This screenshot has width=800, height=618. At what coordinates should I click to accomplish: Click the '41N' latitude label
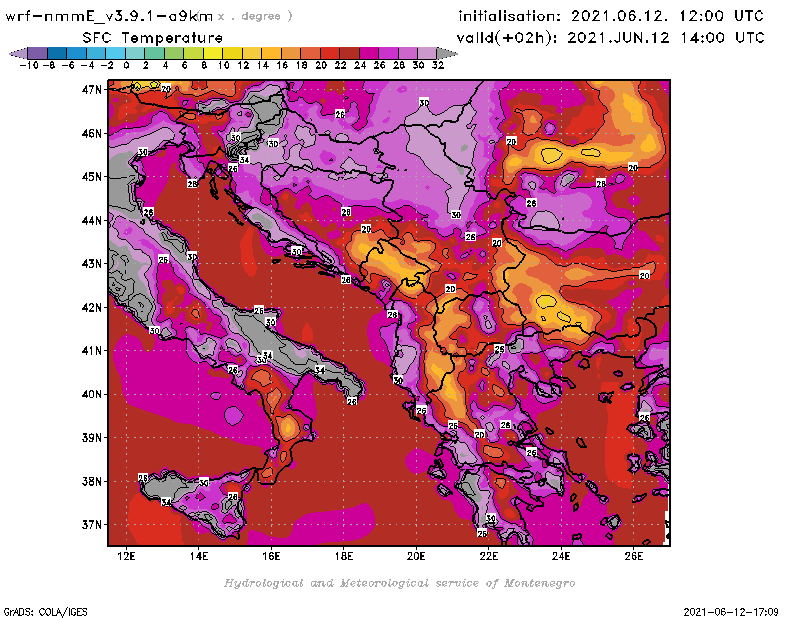click(x=92, y=351)
